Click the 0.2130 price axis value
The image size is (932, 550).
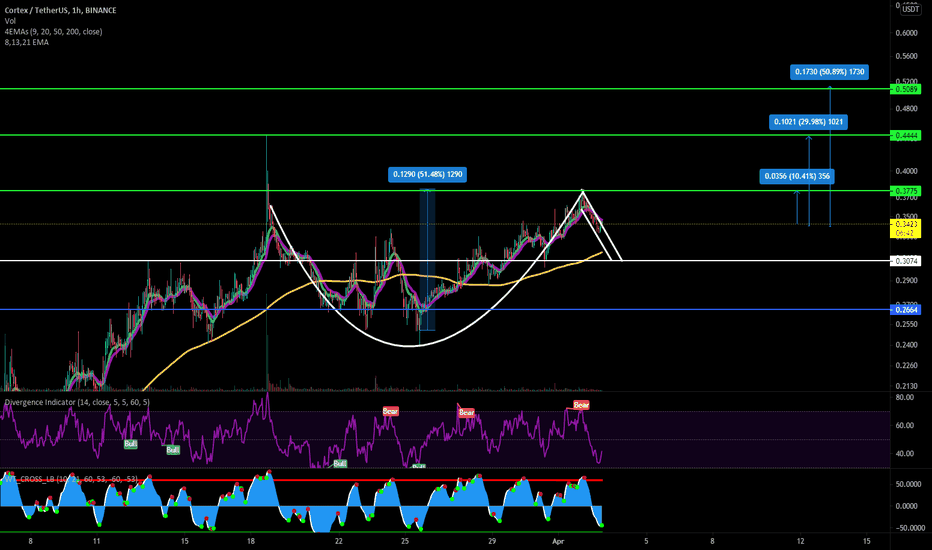coord(906,386)
